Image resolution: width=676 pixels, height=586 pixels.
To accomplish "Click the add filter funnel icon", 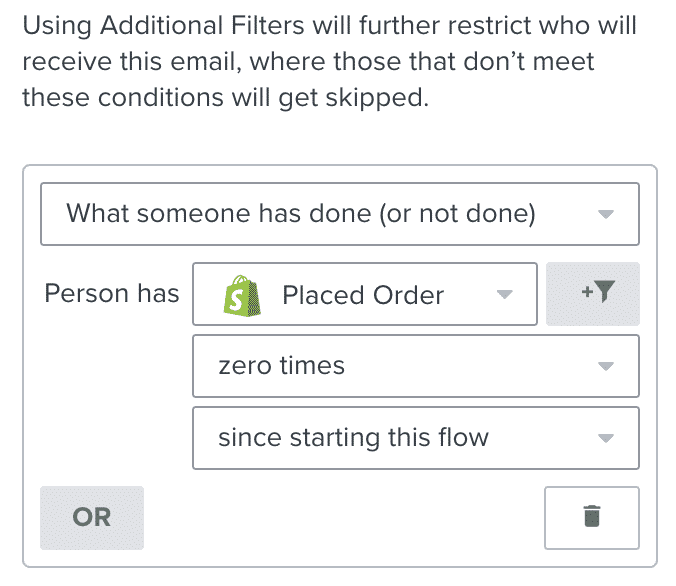I will point(604,291).
